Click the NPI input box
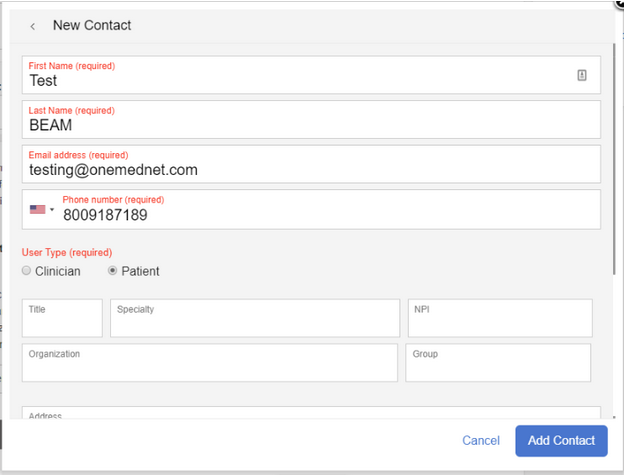Image resolution: width=625 pixels, height=475 pixels. click(x=500, y=318)
